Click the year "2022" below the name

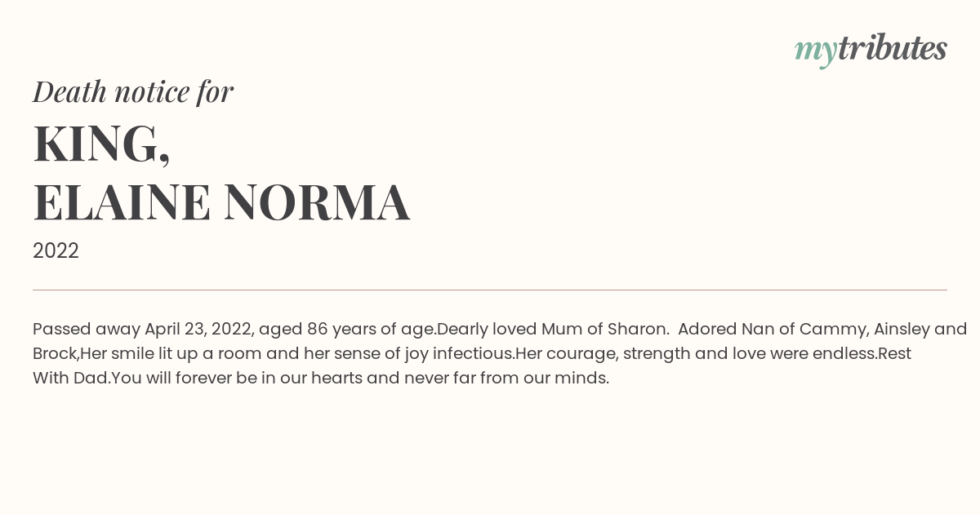tap(56, 250)
